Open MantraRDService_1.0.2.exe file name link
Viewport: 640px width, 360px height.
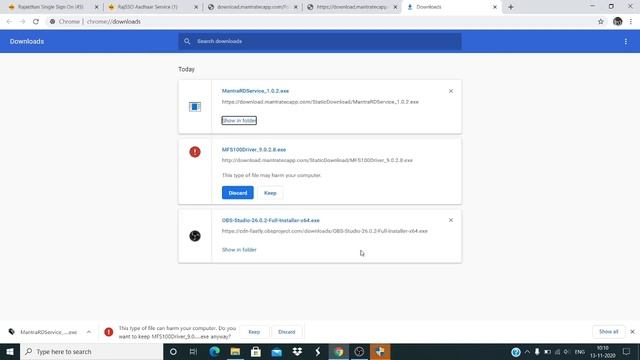[x=255, y=91]
